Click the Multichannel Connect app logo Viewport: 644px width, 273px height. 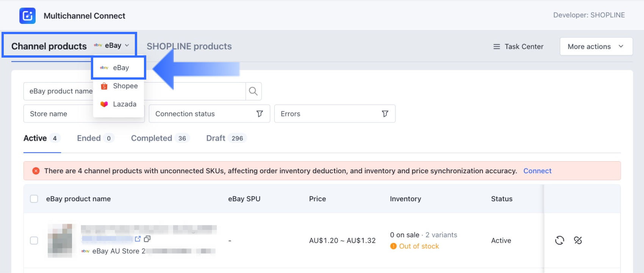pos(27,16)
